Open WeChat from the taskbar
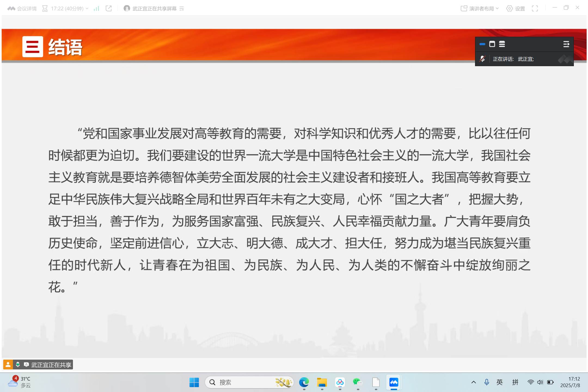Screen dimensions: 588x392 click(x=357, y=382)
